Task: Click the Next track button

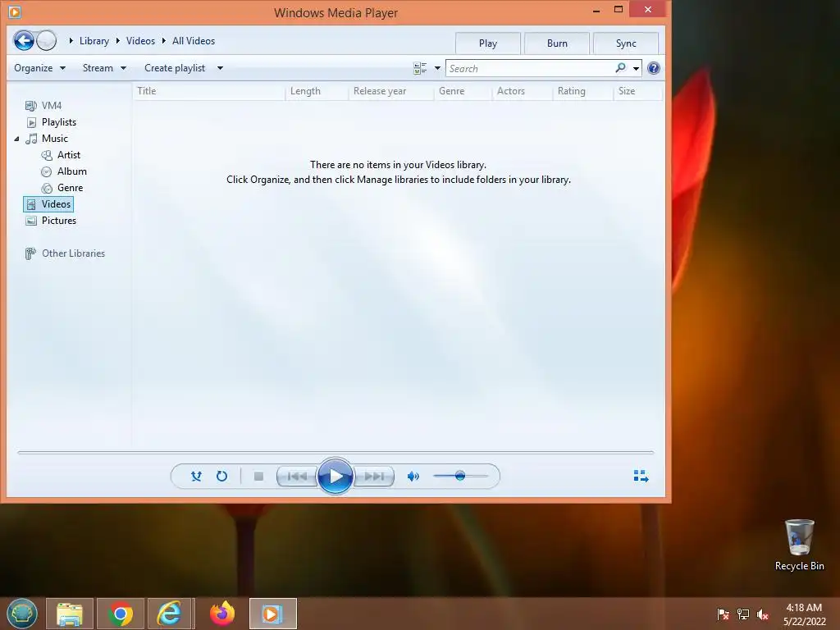Action: (x=374, y=476)
